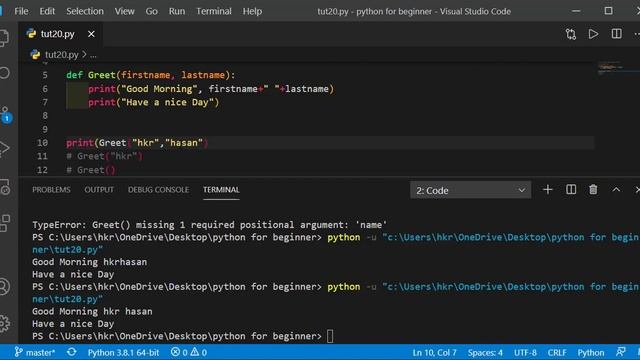Viewport: 640px width, 360px height.
Task: Open the terminal selector dropdown 2: Code
Action: click(470, 190)
